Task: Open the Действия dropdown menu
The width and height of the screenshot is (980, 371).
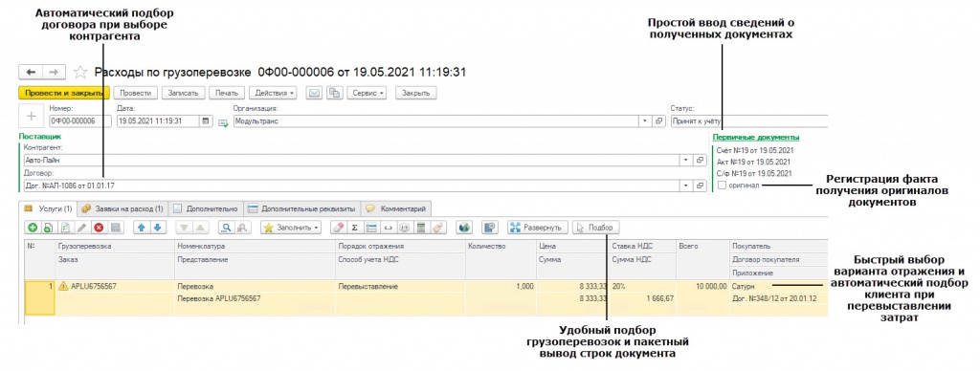Action: click(274, 93)
